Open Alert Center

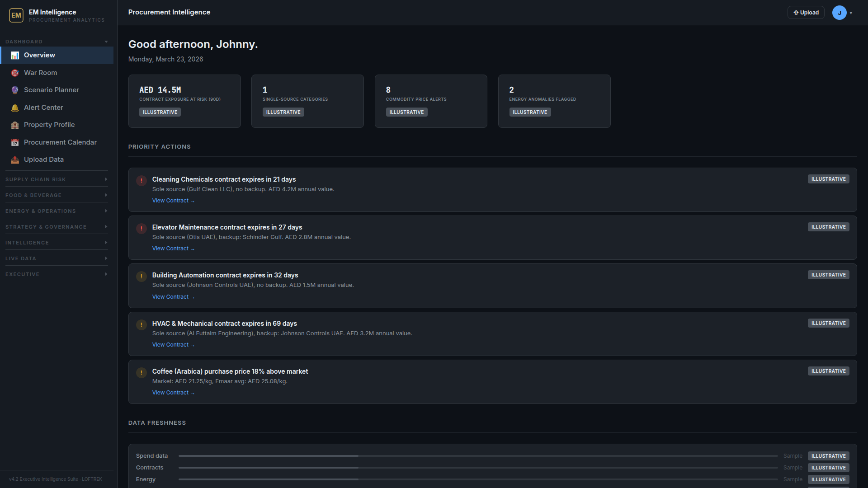click(x=57, y=108)
